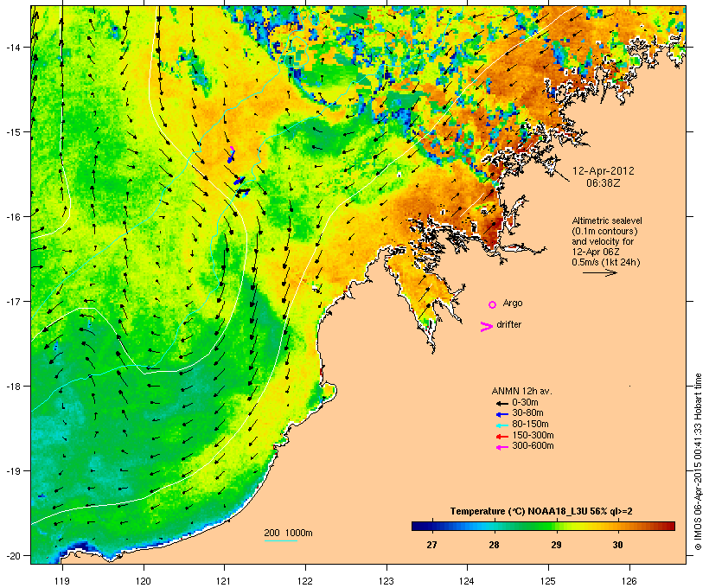Click the longitude label 122

point(305,581)
